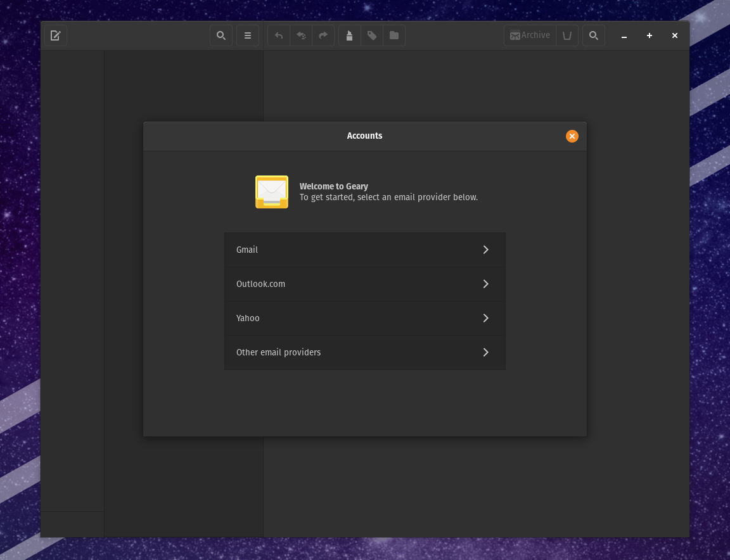This screenshot has height=560, width=730.
Task: Expand the Gmail row chevron
Action: 485,250
